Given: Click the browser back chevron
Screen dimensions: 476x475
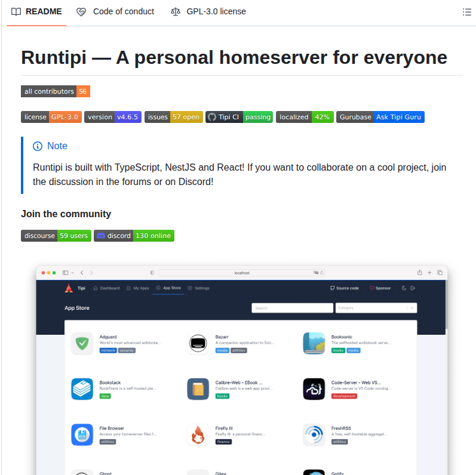Looking at the screenshot, I should click(x=82, y=273).
